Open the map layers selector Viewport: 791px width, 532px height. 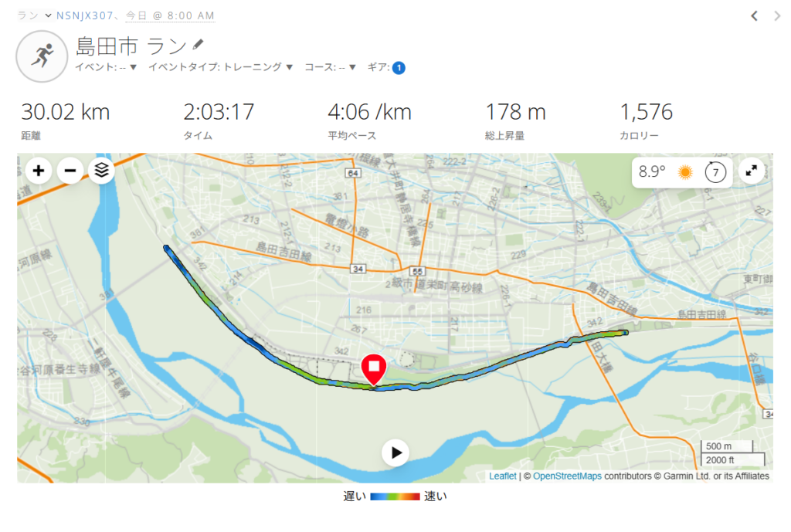[x=101, y=171]
